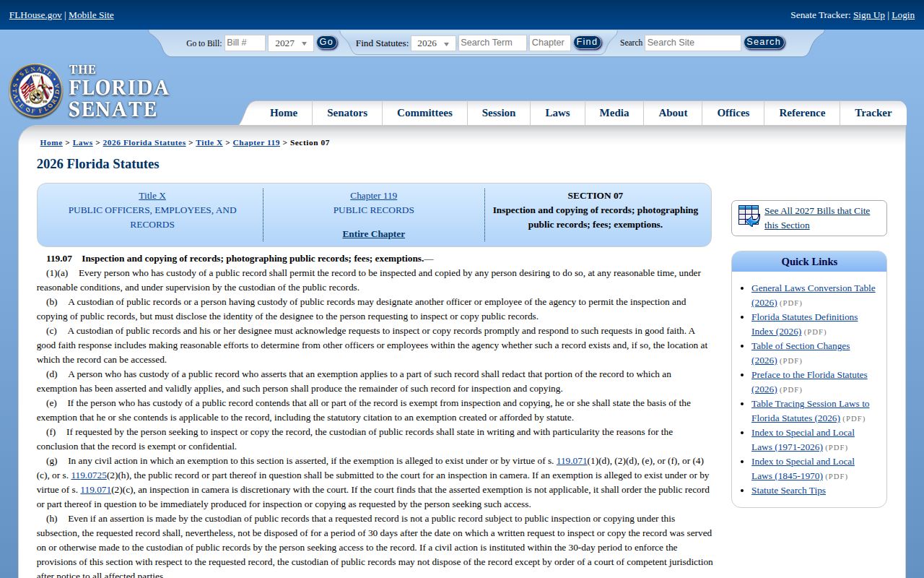Open the Mobile Site link

click(91, 15)
